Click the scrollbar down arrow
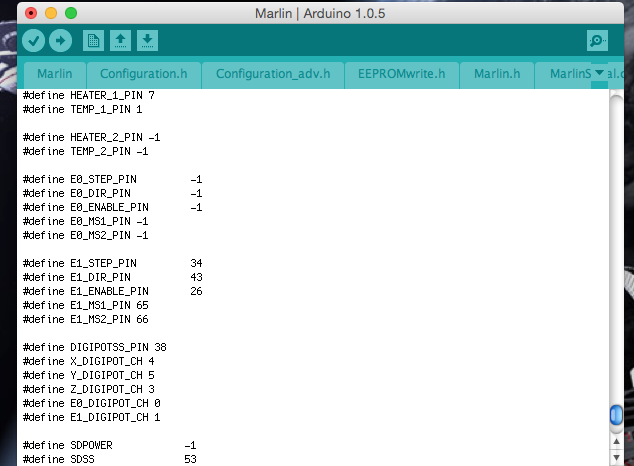The width and height of the screenshot is (634, 466). coord(617,457)
